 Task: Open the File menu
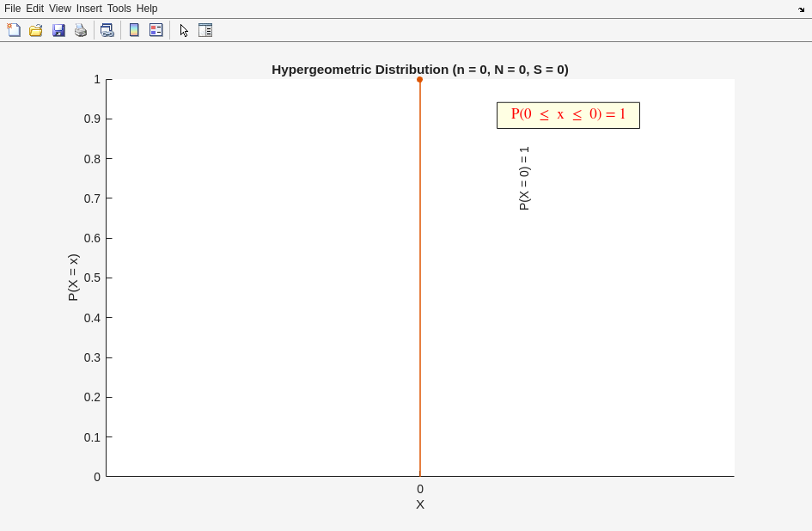tap(12, 9)
